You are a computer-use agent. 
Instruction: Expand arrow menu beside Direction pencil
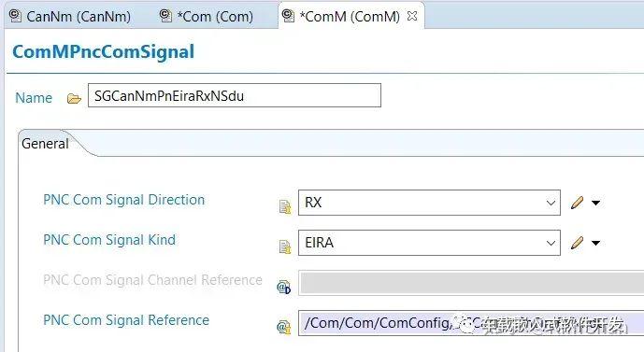click(596, 203)
